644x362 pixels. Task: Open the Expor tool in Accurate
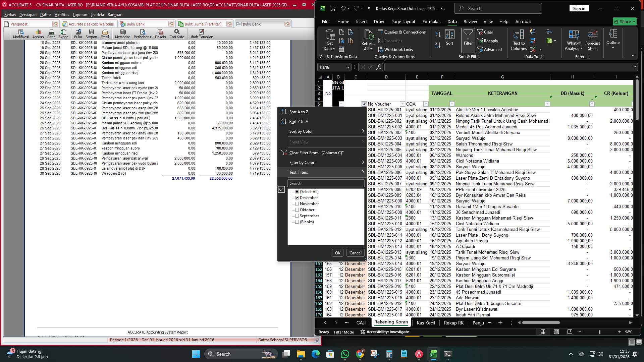point(63,34)
